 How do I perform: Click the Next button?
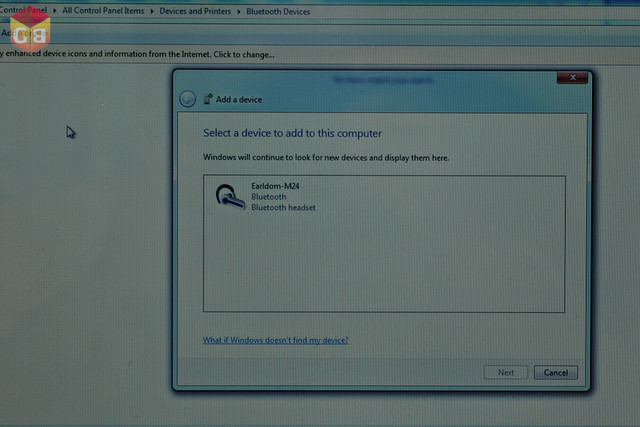(x=506, y=372)
